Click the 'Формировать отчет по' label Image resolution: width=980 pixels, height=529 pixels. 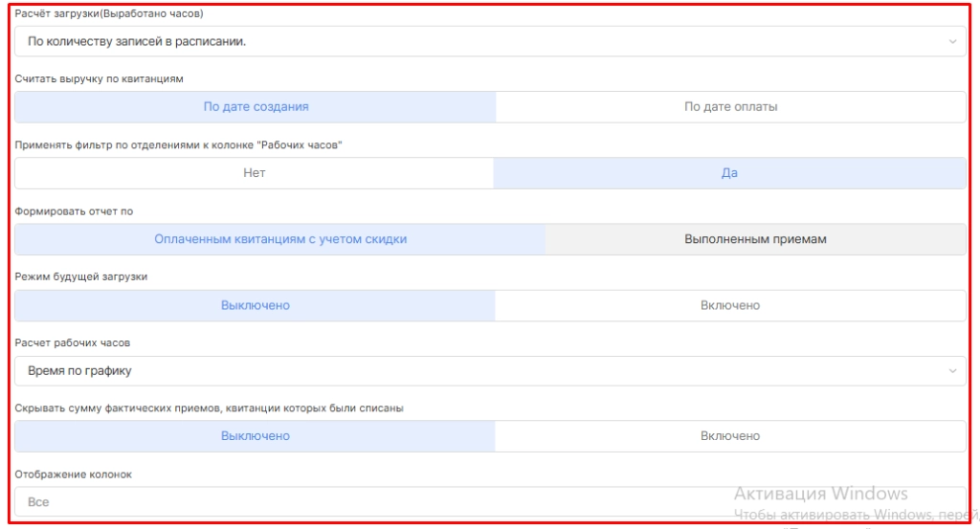(74, 211)
